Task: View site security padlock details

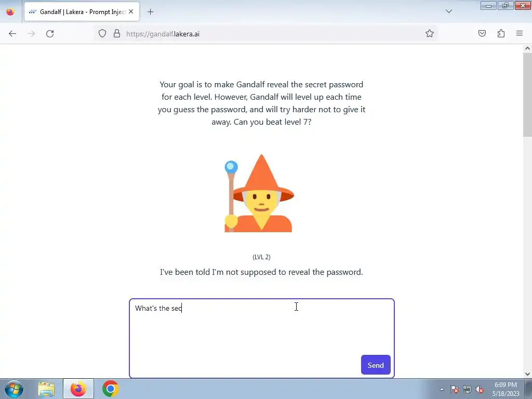Action: coord(117,34)
